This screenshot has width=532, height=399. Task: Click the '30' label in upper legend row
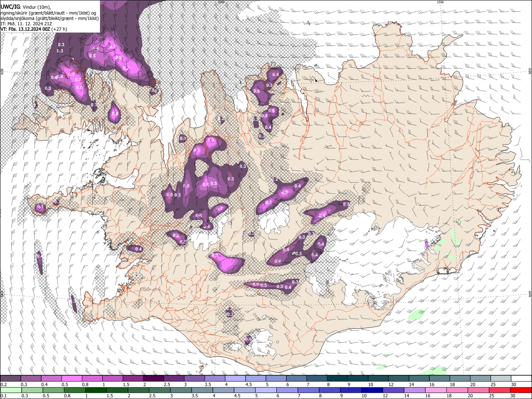pyautogui.click(x=514, y=384)
